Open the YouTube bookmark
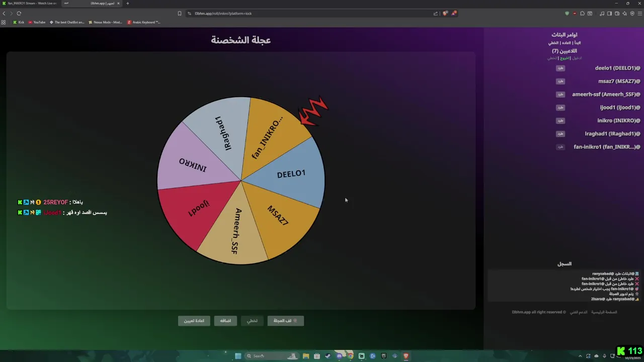The height and width of the screenshot is (362, 644). 37,22
